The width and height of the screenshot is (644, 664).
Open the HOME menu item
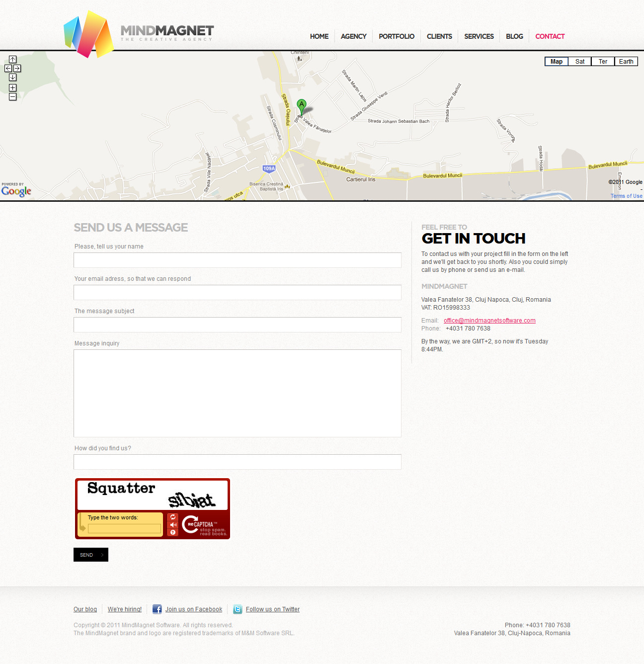click(319, 36)
